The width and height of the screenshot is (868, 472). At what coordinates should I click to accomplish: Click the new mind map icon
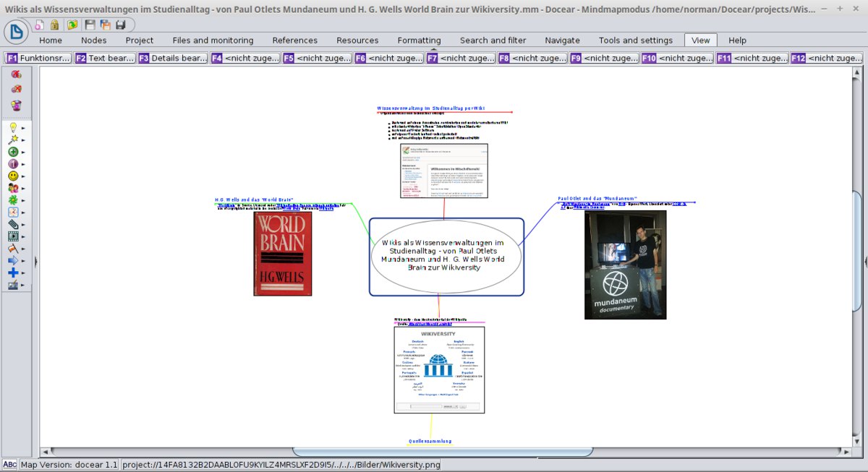pyautogui.click(x=39, y=25)
